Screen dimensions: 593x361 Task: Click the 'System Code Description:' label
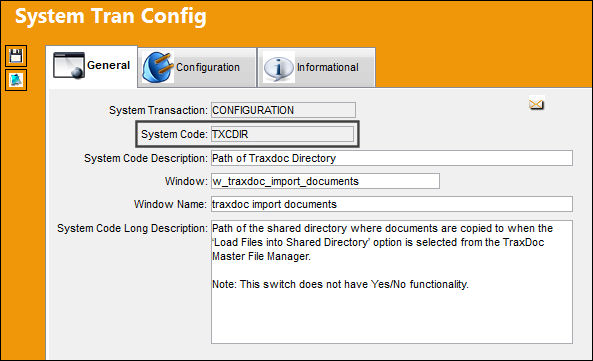146,158
